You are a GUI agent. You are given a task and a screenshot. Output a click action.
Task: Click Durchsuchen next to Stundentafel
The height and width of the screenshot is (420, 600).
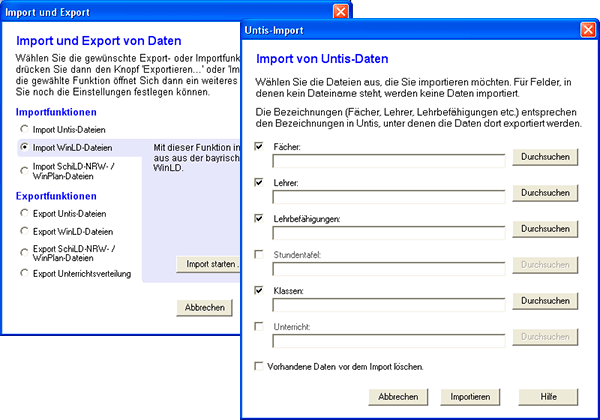pos(545,265)
